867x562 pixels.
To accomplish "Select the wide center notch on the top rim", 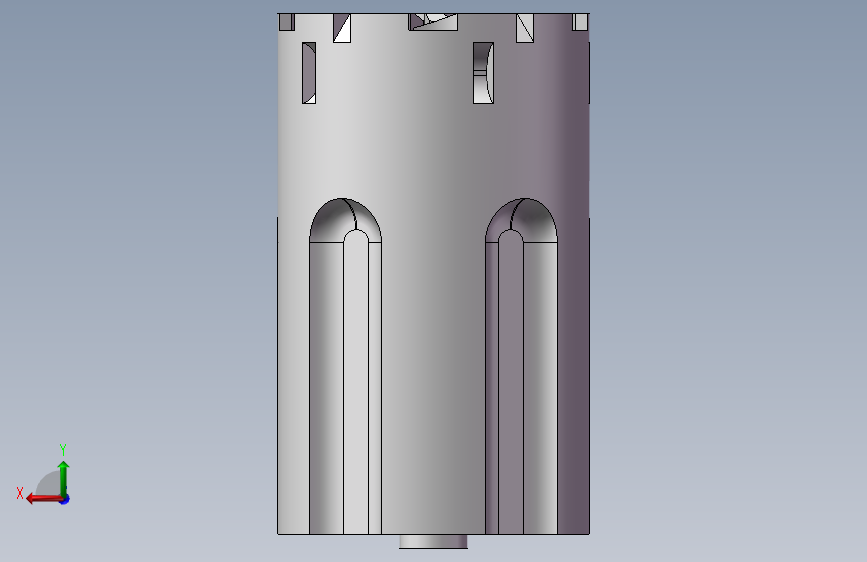I will tap(433, 22).
